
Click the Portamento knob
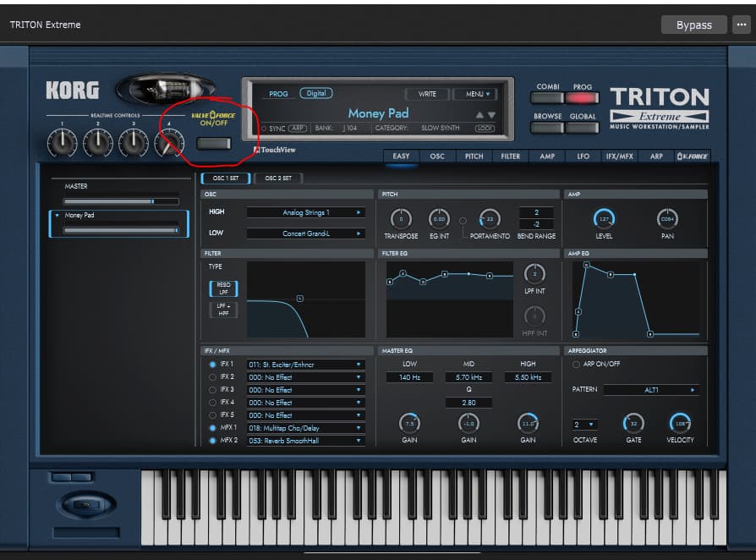click(490, 219)
